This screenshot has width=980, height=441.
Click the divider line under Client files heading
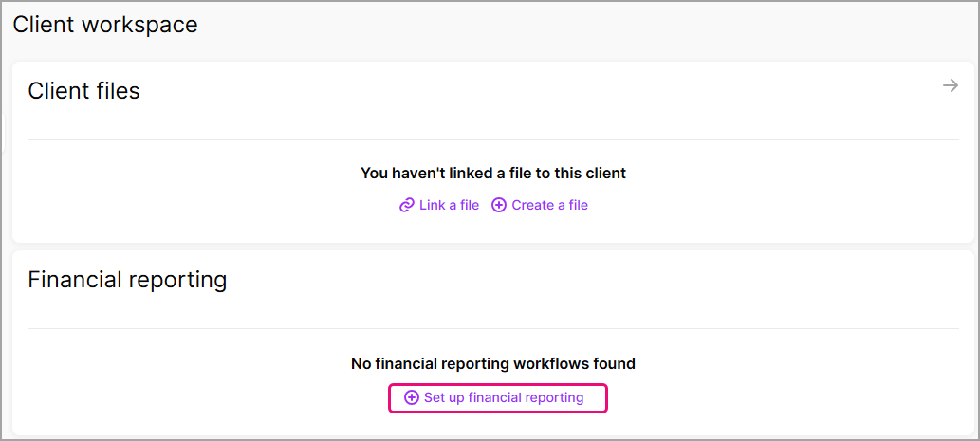coord(492,140)
